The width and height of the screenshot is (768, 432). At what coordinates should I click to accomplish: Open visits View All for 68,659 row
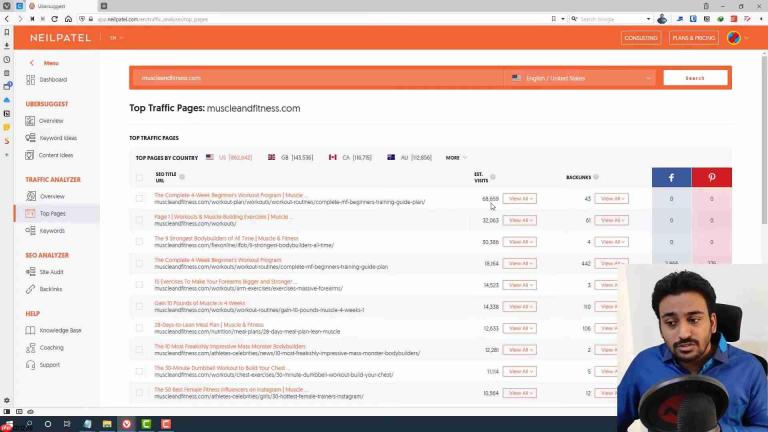tap(520, 198)
